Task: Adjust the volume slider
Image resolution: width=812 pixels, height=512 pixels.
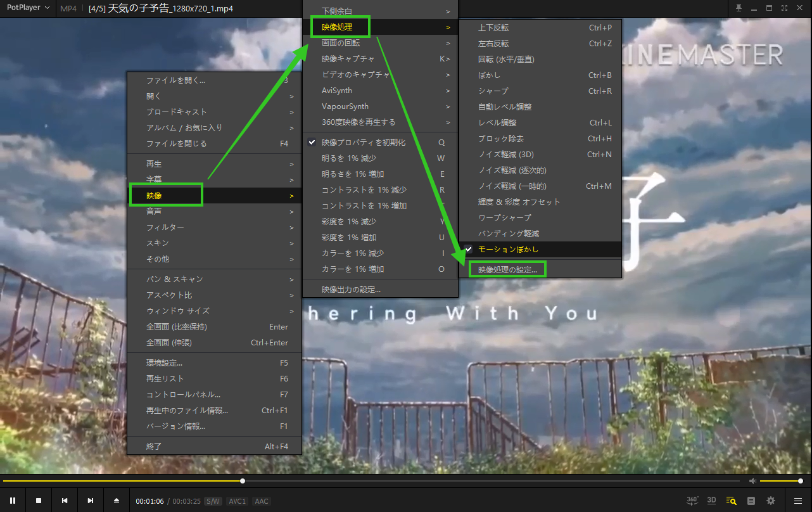Action: [782, 481]
